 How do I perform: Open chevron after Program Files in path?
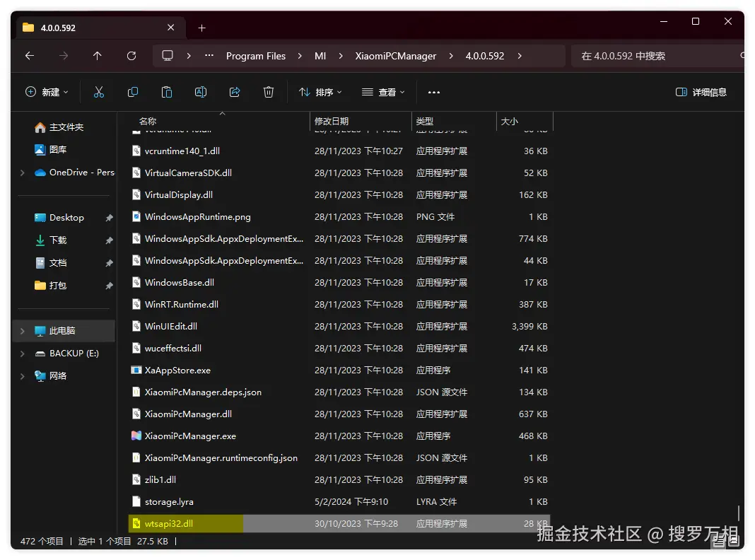(x=300, y=56)
